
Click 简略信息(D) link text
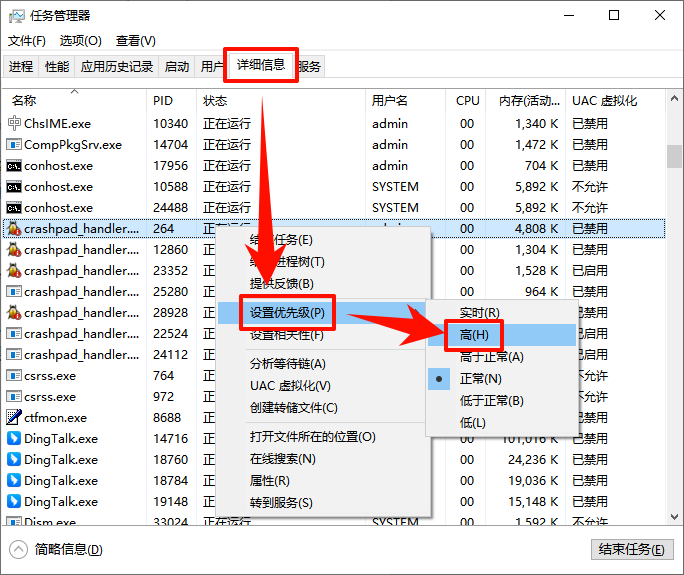coord(69,549)
